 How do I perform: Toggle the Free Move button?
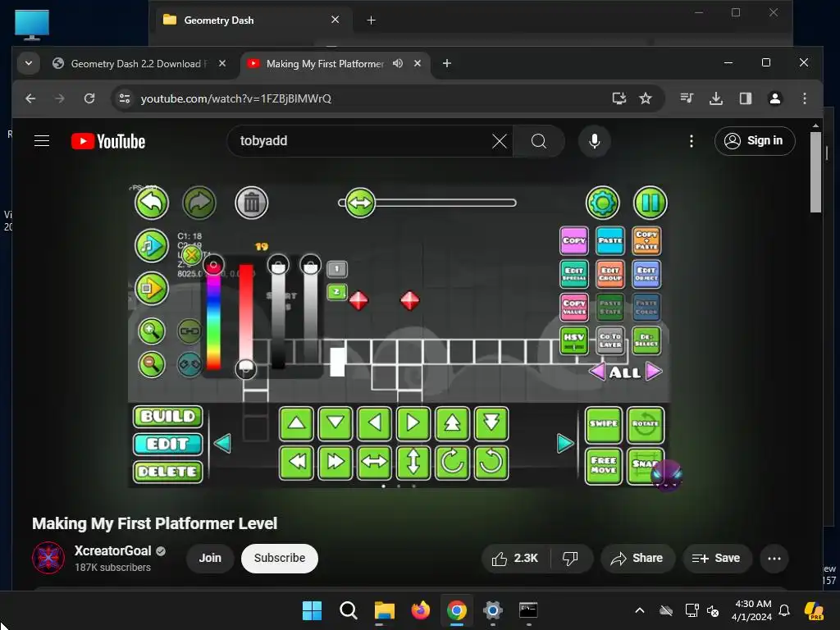[x=603, y=466]
